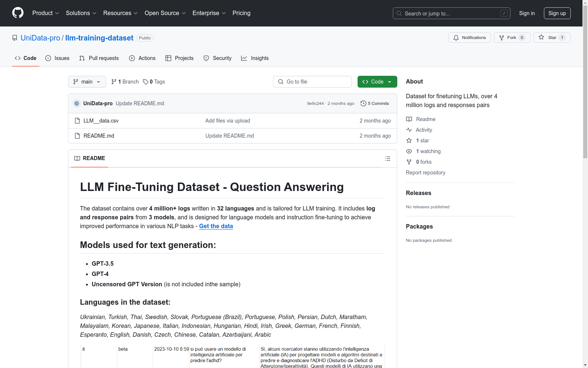Click the Notifications button

click(x=469, y=38)
